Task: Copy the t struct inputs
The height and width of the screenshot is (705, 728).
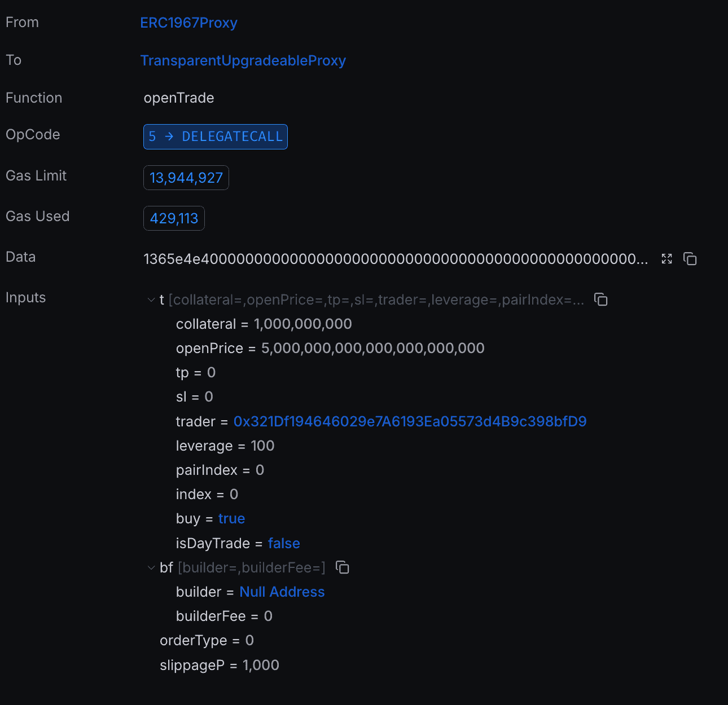Action: [601, 299]
